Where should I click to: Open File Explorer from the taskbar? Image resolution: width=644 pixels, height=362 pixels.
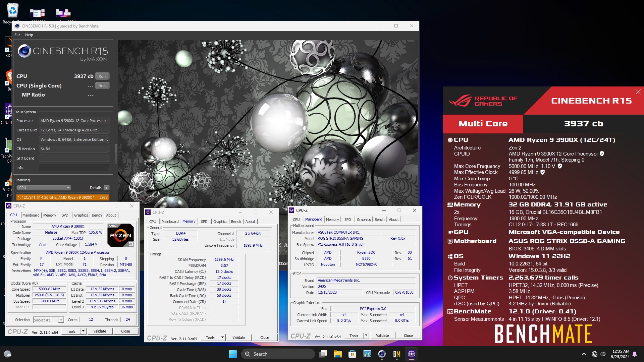[x=337, y=354]
